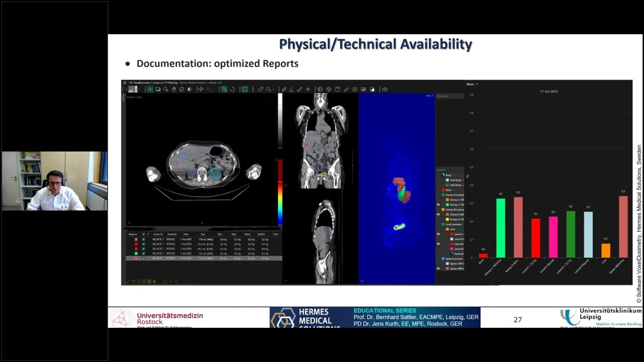Uncheck the 14,7 ml region row checkbox
The height and width of the screenshot is (362, 644).
coord(143,249)
